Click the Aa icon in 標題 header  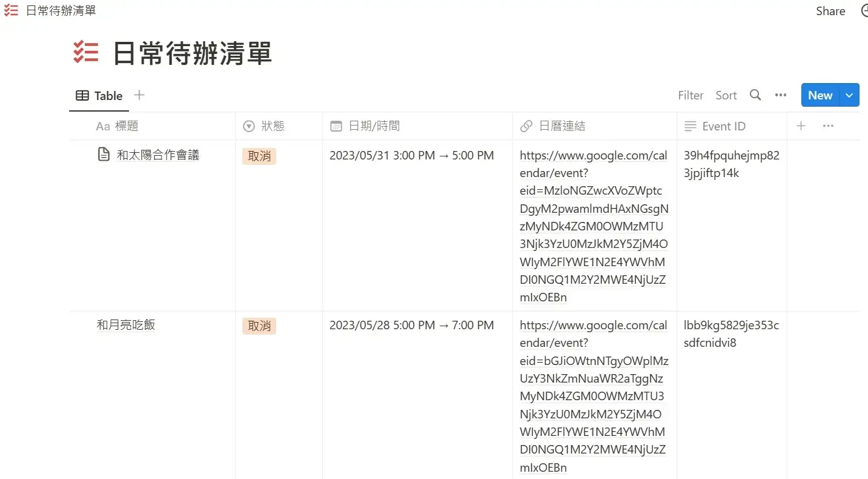pos(103,126)
